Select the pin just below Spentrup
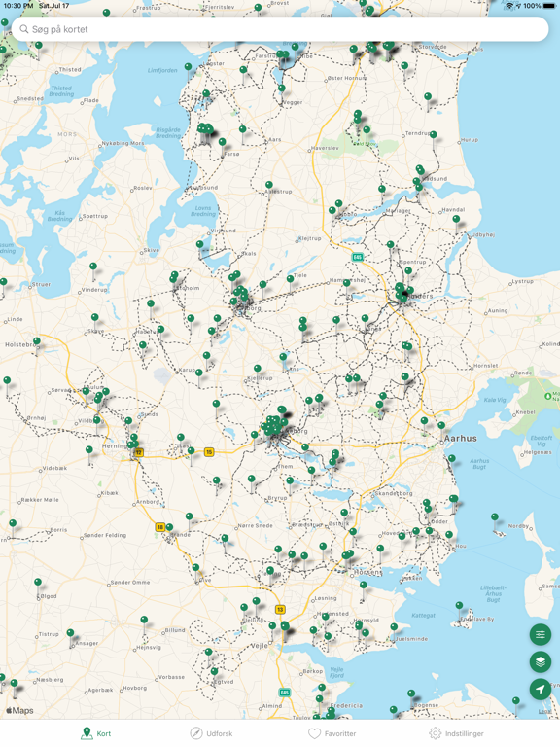The image size is (560, 747). pyautogui.click(x=408, y=271)
